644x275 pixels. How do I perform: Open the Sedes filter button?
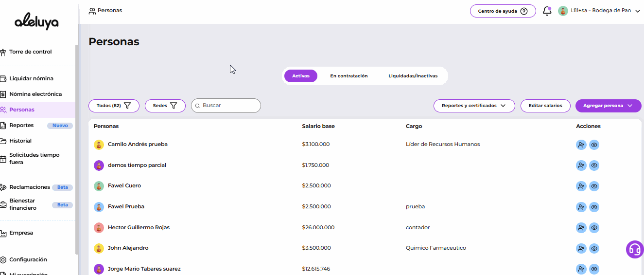point(165,106)
